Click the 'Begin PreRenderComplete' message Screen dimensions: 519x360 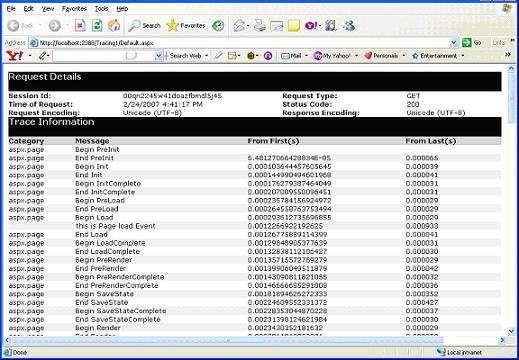pos(120,277)
